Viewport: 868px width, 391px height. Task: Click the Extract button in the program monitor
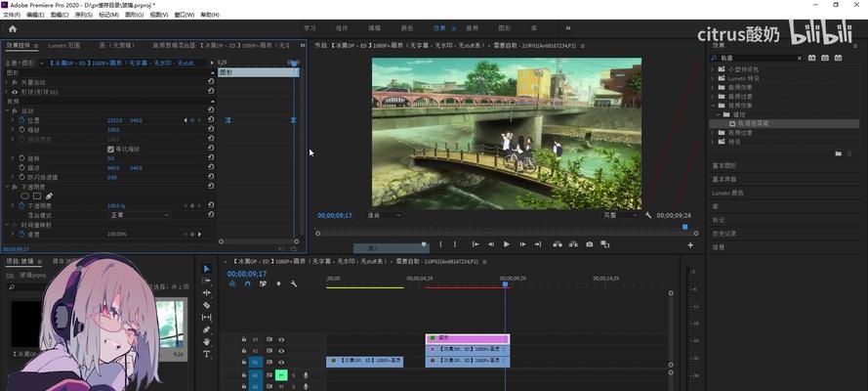tap(573, 244)
